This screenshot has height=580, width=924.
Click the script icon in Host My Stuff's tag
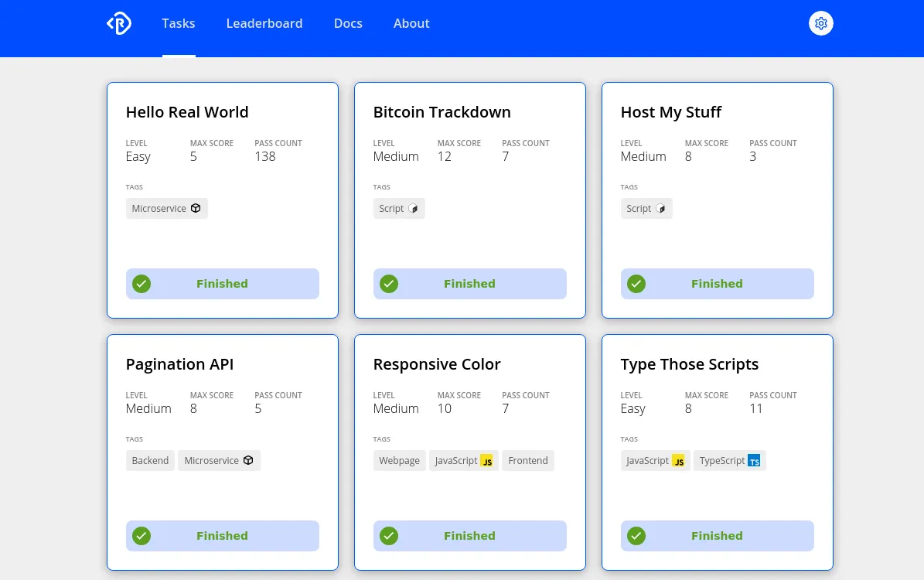point(660,208)
